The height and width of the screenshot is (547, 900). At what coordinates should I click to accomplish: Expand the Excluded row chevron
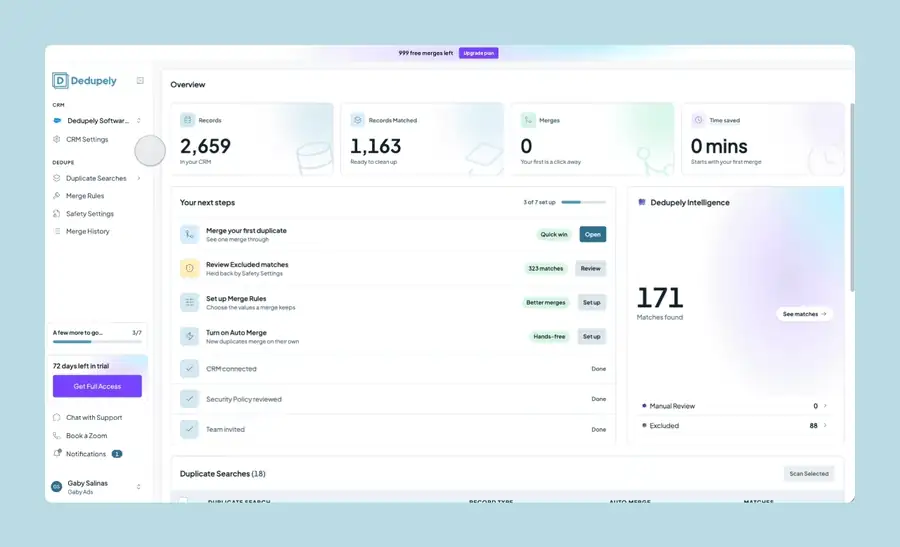825,425
